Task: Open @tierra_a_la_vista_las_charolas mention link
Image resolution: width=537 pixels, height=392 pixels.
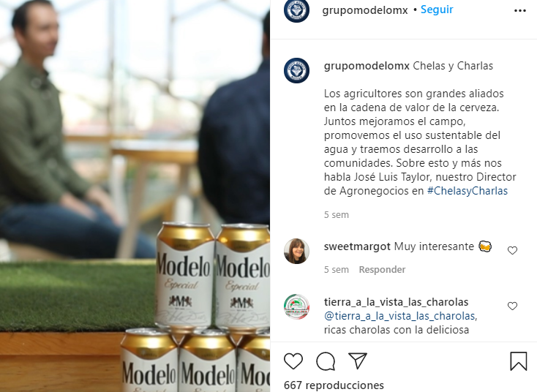Action: [x=399, y=316]
